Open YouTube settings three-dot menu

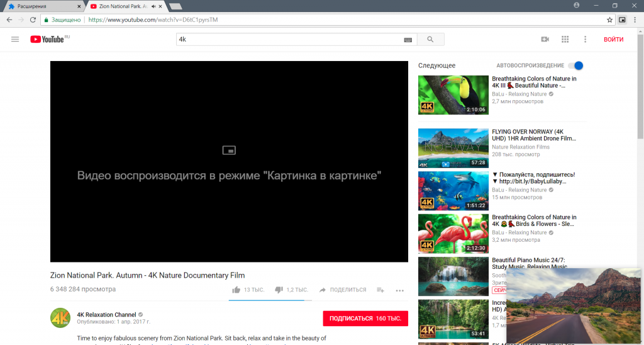tap(585, 39)
